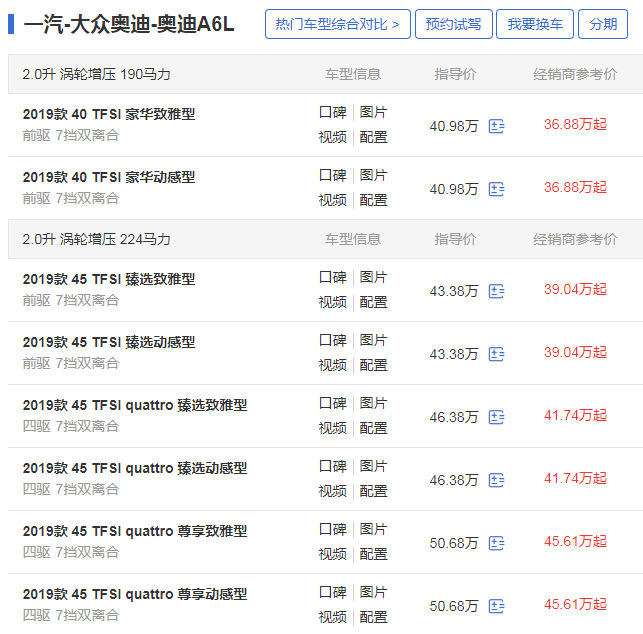The height and width of the screenshot is (634, 643).
Task: Click 视频 for quattro 臻选动感型
Action: pos(333,491)
